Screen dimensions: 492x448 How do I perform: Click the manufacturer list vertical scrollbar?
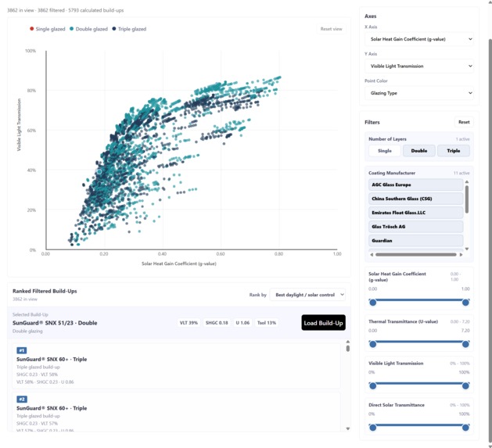(467, 199)
